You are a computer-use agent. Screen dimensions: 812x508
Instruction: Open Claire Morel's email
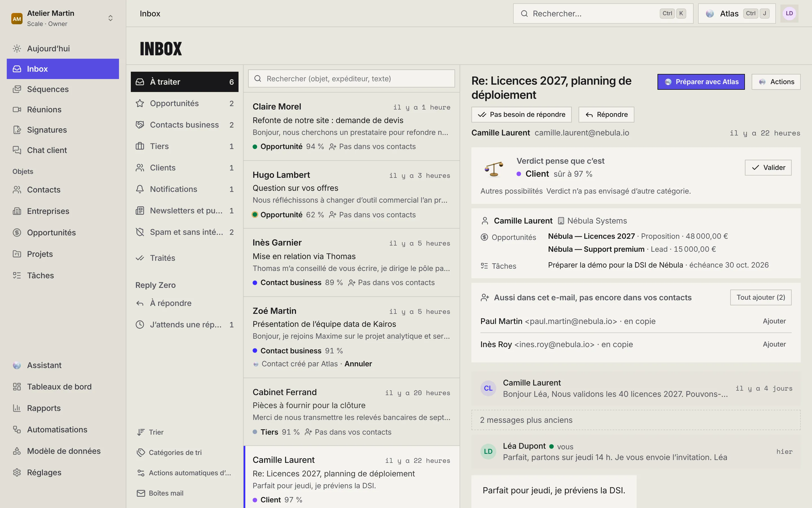pyautogui.click(x=351, y=127)
